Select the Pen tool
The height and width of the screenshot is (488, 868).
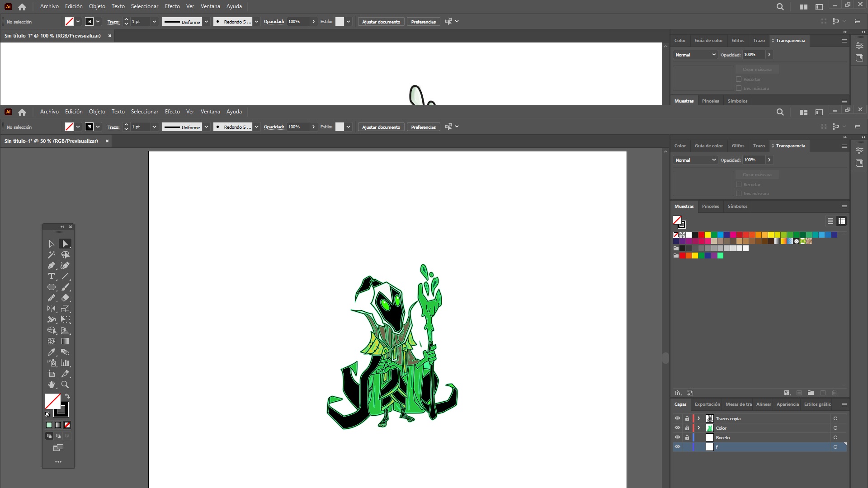tap(52, 266)
